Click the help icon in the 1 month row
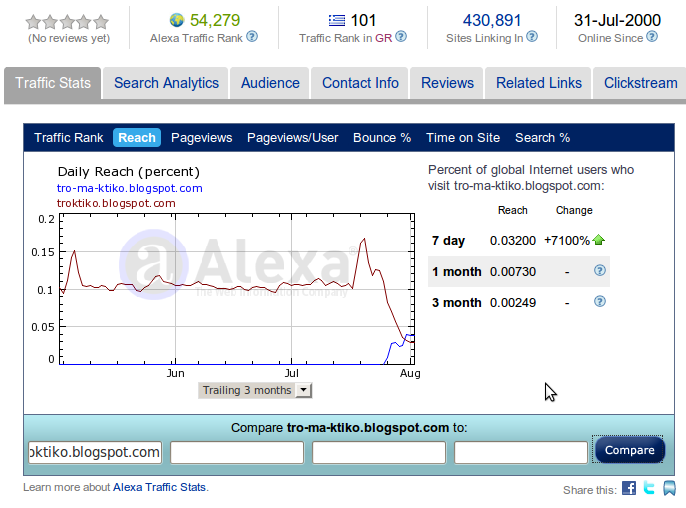The height and width of the screenshot is (508, 686). tap(600, 270)
